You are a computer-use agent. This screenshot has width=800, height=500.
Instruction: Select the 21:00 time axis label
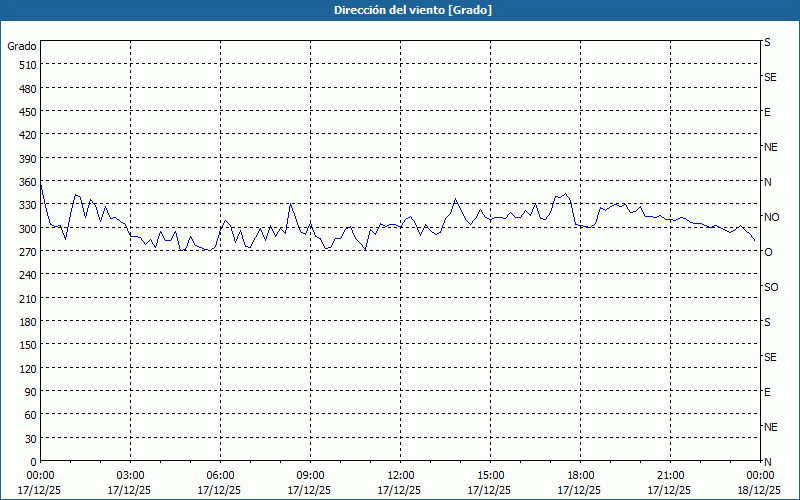tap(670, 475)
